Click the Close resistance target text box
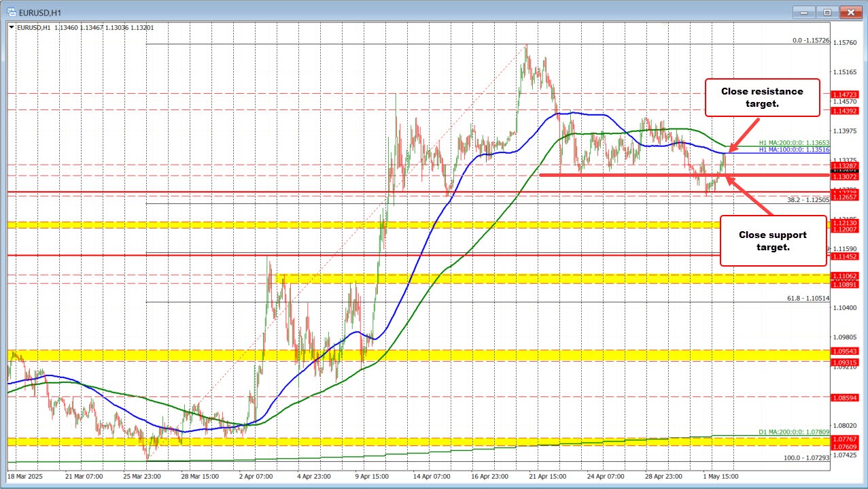868x489 pixels. pyautogui.click(x=762, y=97)
